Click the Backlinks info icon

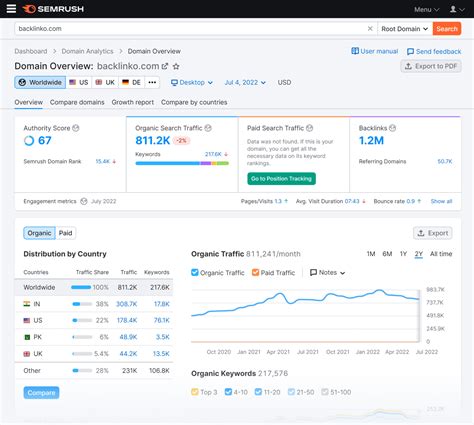[x=392, y=128]
